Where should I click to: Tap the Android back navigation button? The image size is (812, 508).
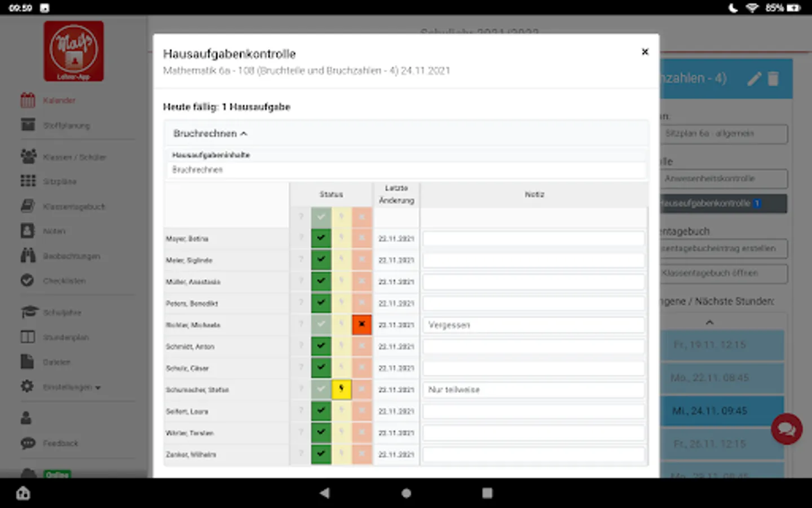(325, 493)
